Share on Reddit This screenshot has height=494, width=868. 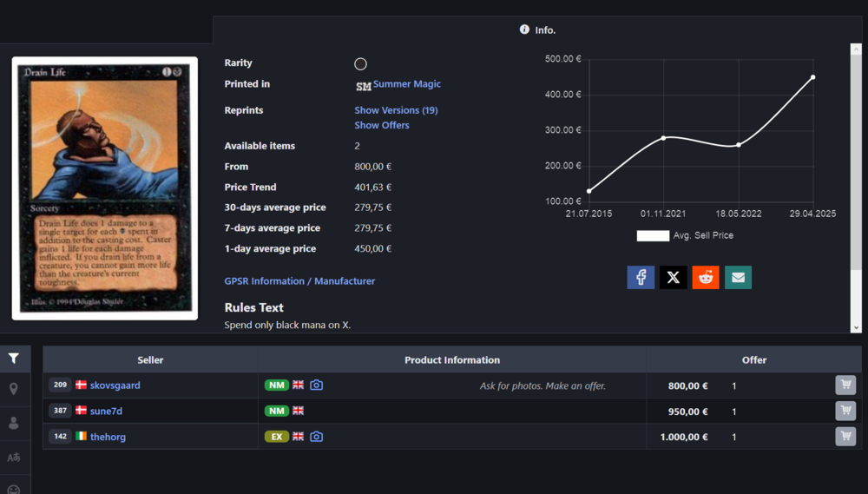click(706, 278)
